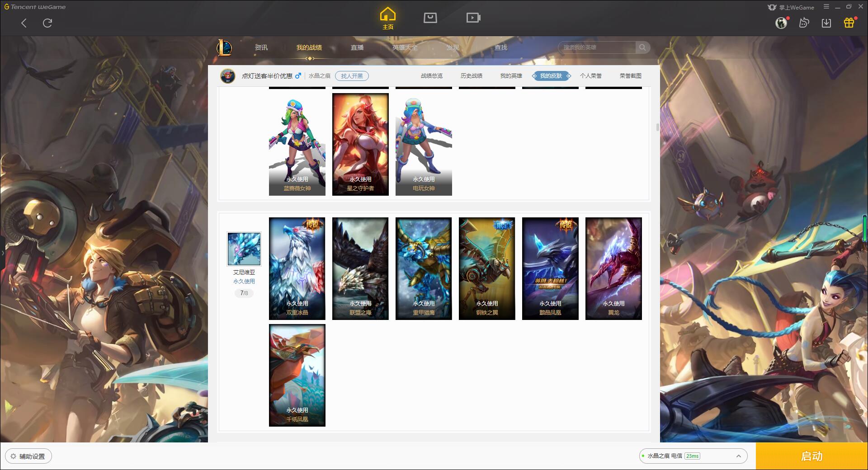Open the 千纸凤凰 skin card

click(x=297, y=375)
